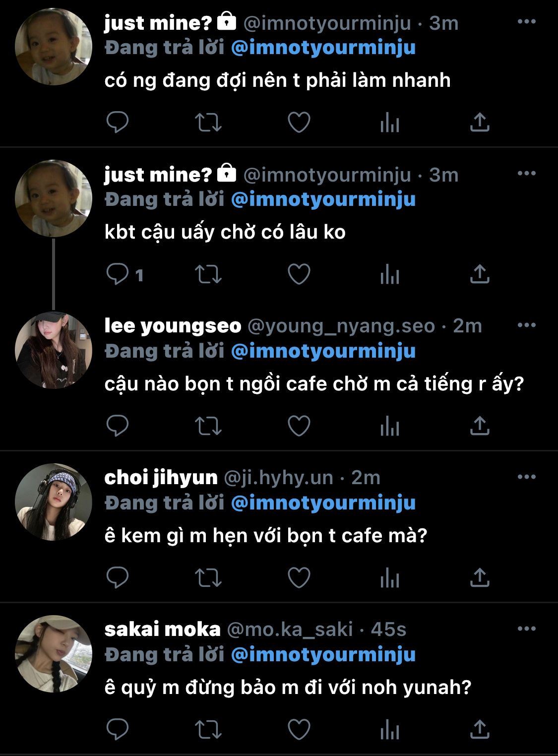Open reply thread with 1 comment
Image resolution: width=558 pixels, height=756 pixels.
(124, 274)
